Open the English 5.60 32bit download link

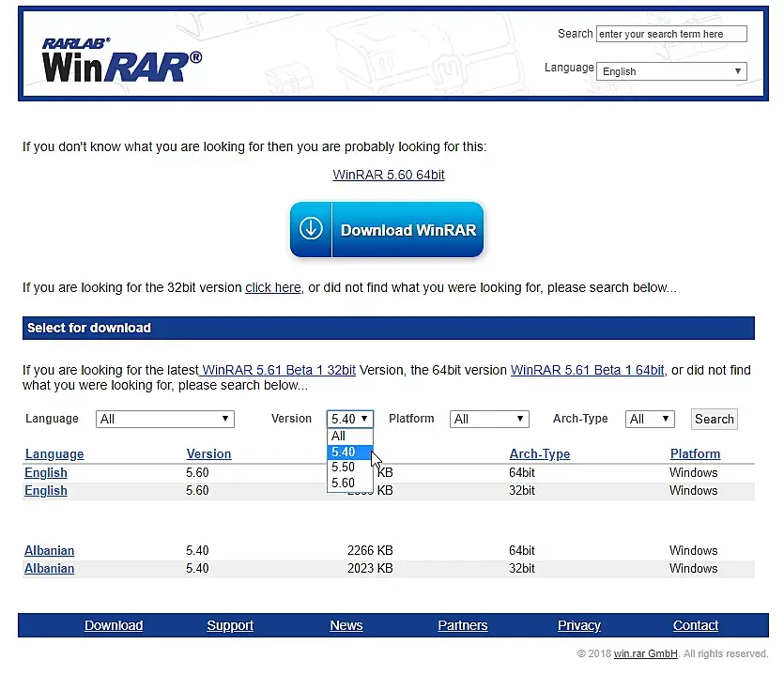coord(46,490)
